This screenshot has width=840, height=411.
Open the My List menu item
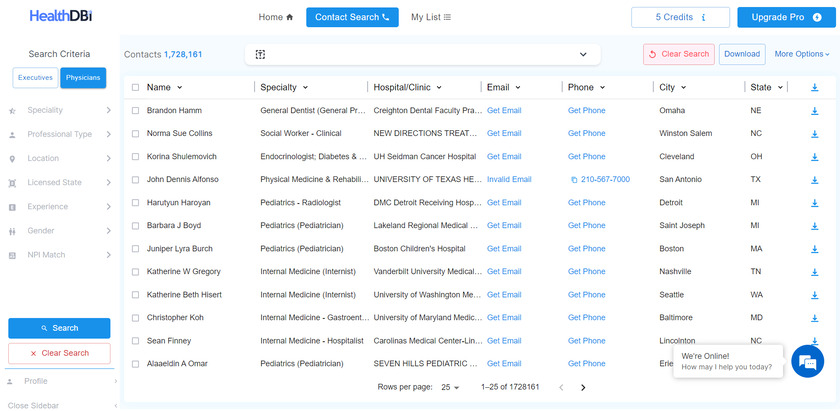click(431, 17)
